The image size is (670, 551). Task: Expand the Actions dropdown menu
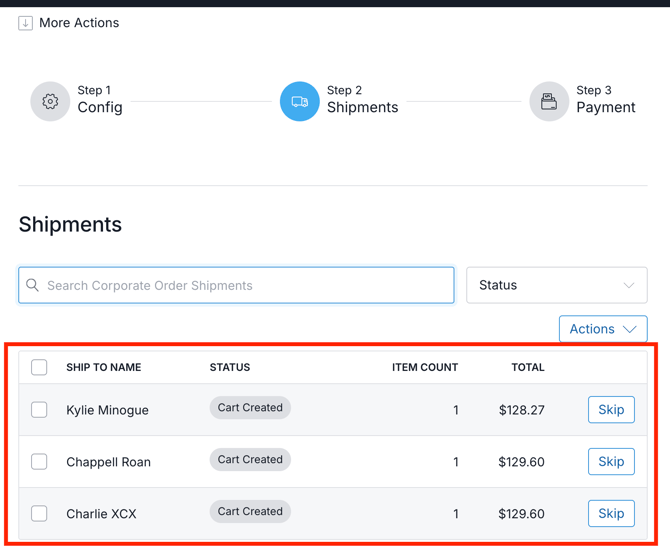(602, 329)
